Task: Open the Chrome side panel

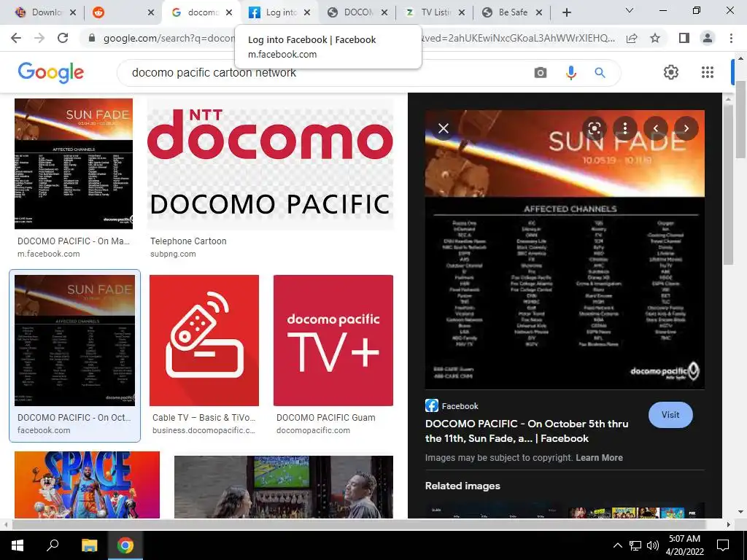Action: pyautogui.click(x=684, y=38)
